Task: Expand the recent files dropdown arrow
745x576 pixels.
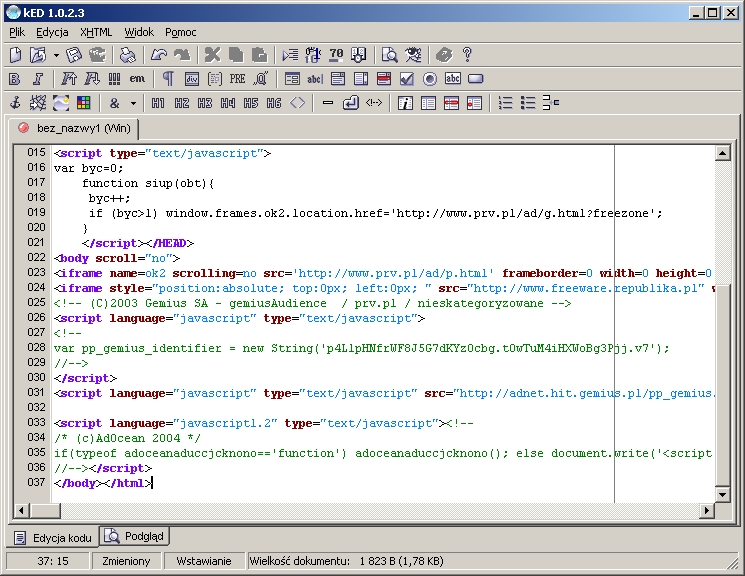Action: pos(56,55)
